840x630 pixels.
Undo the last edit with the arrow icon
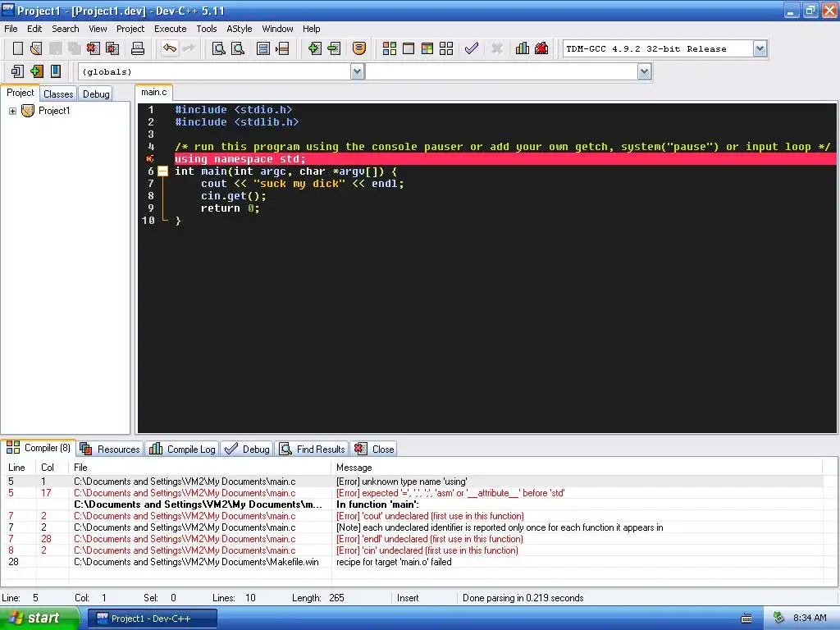coord(170,48)
